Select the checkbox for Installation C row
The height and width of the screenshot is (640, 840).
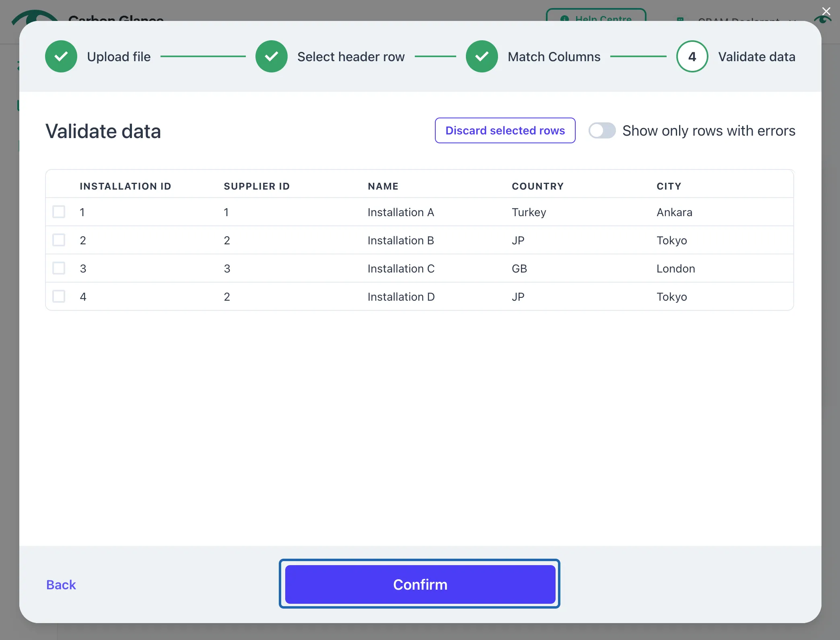[59, 268]
